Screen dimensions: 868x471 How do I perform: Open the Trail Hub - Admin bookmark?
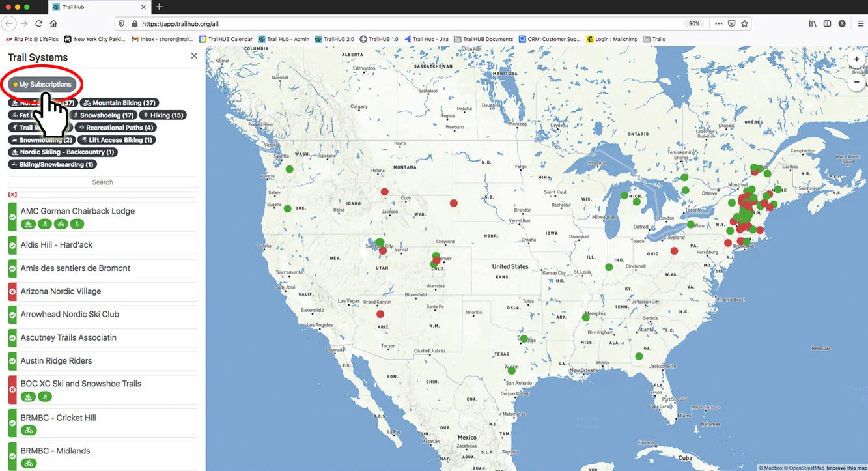click(283, 39)
